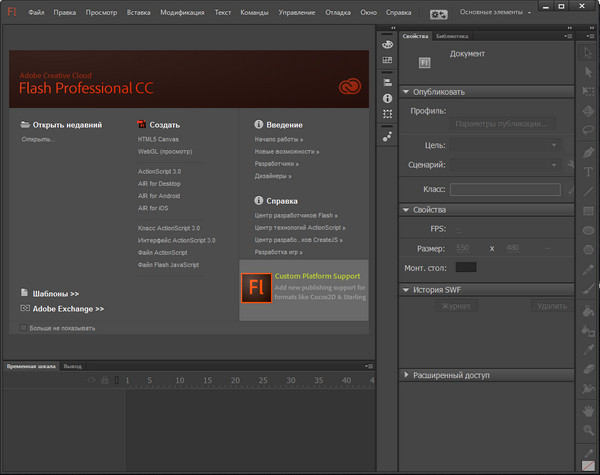
Task: Select the Paint Bucket tool
Action: pos(588,311)
